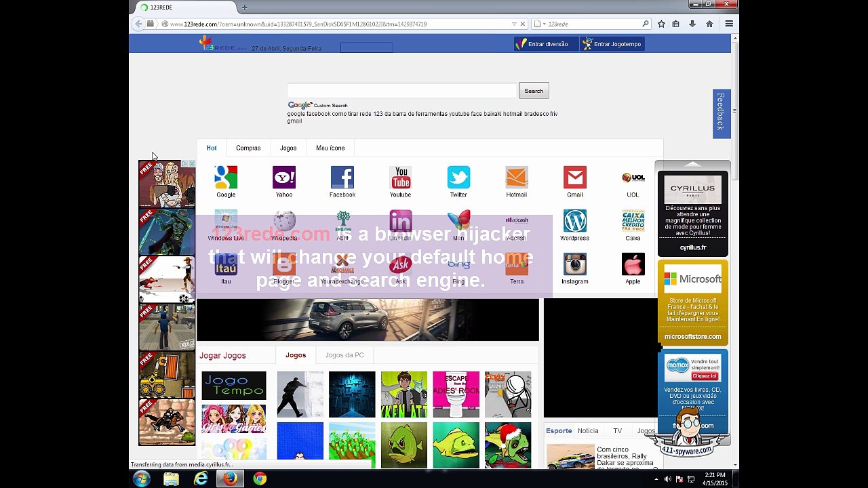The image size is (868, 488).
Task: Select the 123REDE browser tab
Action: coord(183,7)
